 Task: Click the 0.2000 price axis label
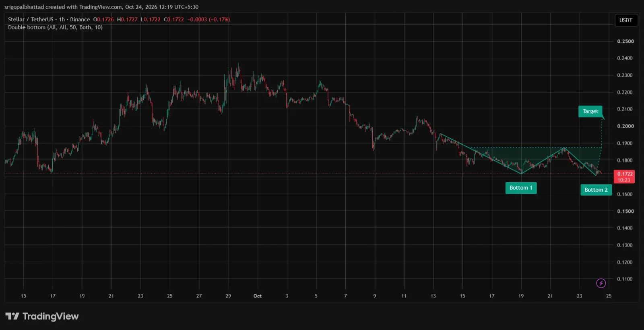pyautogui.click(x=625, y=126)
